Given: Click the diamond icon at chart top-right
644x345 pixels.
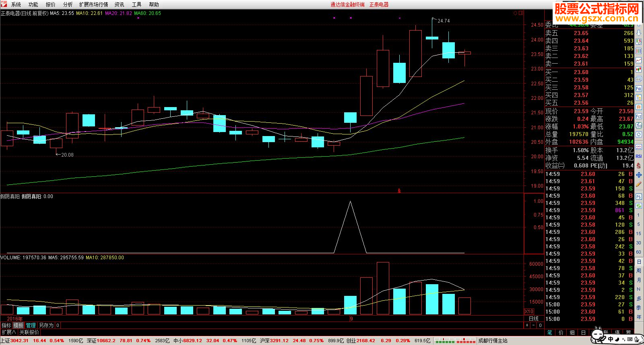Looking at the screenshot, I should pos(515,13).
